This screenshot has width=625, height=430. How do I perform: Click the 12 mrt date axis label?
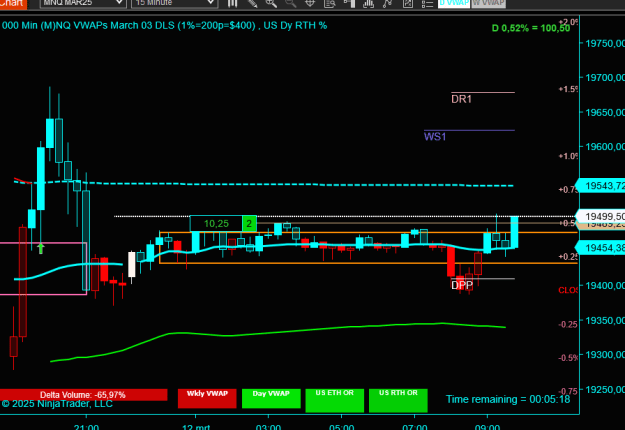pos(196,427)
